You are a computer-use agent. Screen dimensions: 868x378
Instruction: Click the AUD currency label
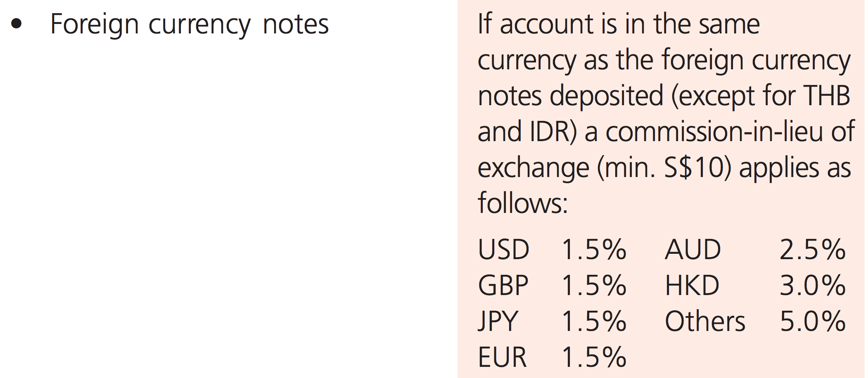(693, 250)
